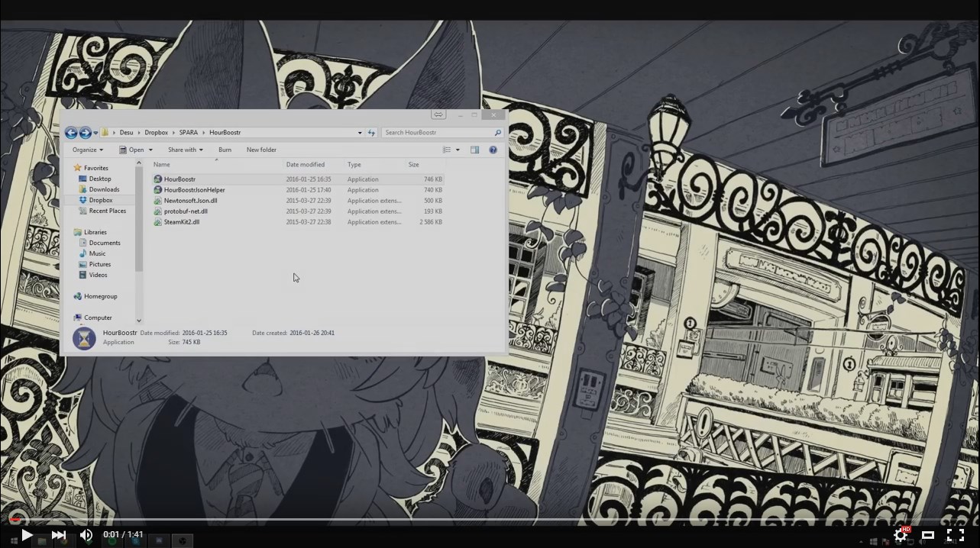Toggle theater mode on the player
Image resolution: width=980 pixels, height=548 pixels.
(x=929, y=535)
